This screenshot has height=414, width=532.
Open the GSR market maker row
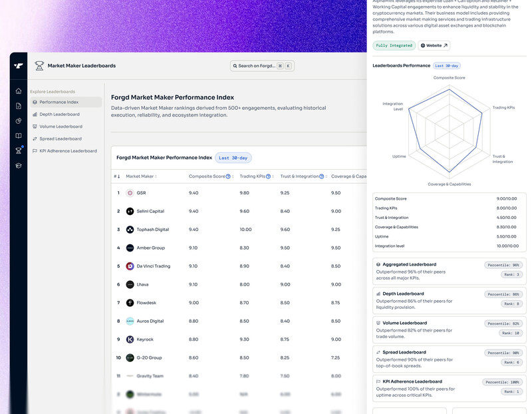(239, 193)
